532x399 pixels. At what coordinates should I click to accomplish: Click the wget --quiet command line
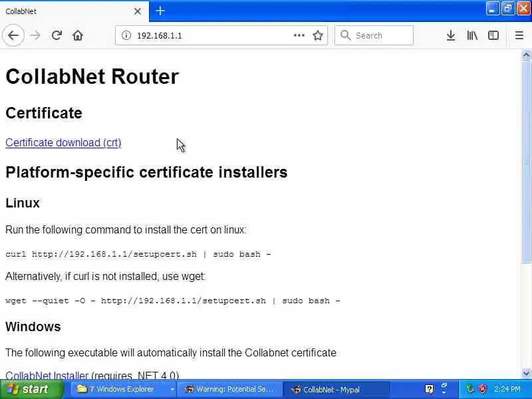(x=173, y=301)
